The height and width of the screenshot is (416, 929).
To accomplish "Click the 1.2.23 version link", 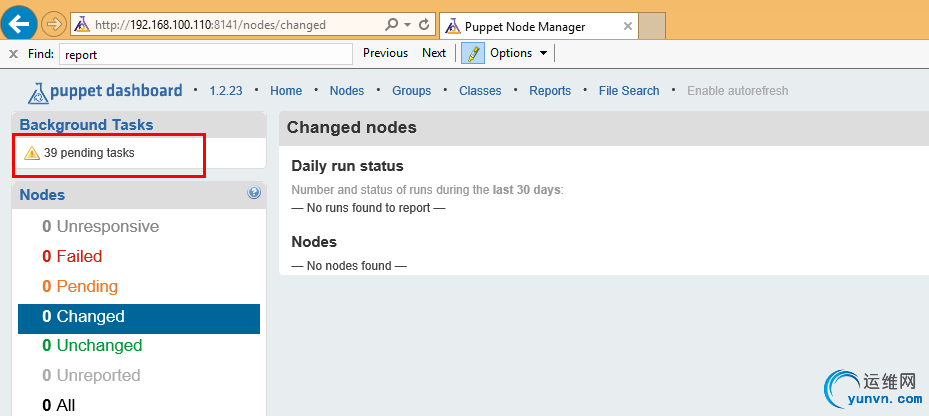I will click(x=226, y=91).
